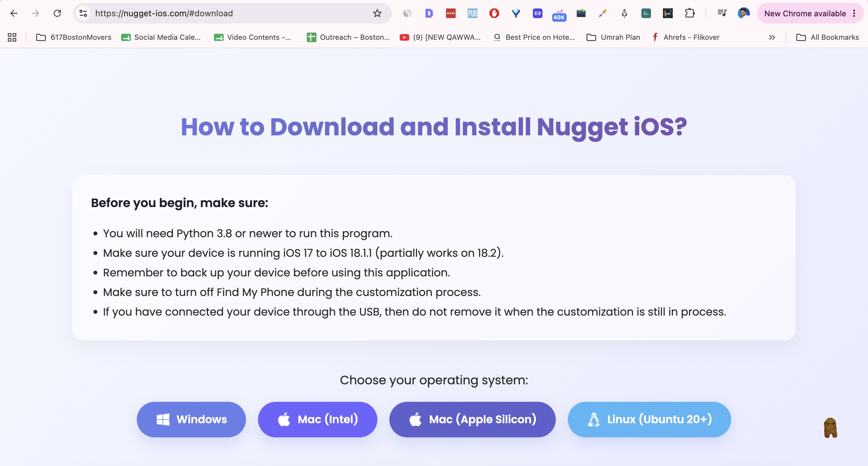
Task: Open the 617BostonMovers bookmark folder
Action: (x=74, y=37)
